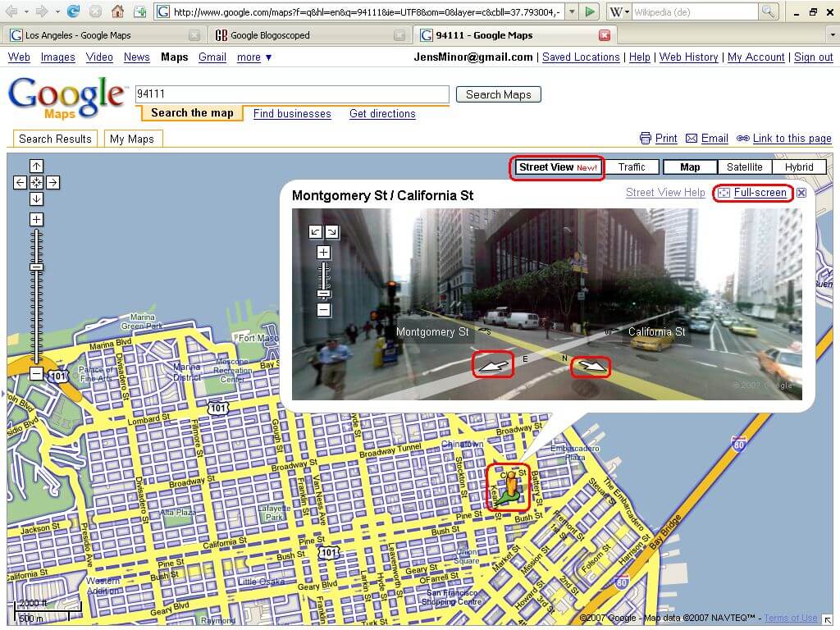Return to last result with the pan center button
The height and width of the screenshot is (630, 840).
[x=36, y=183]
